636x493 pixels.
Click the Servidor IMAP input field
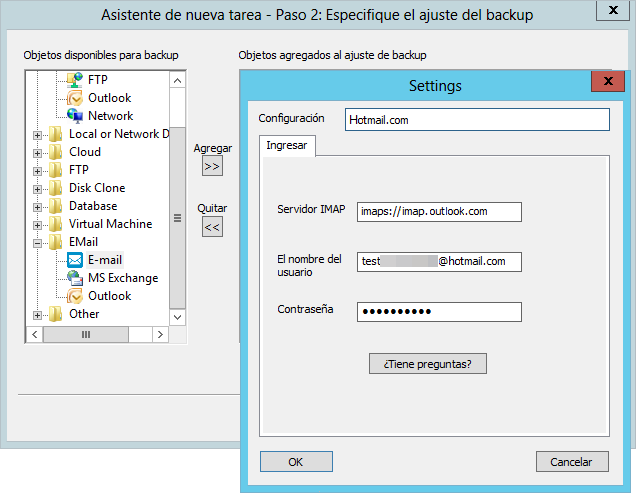(x=439, y=212)
